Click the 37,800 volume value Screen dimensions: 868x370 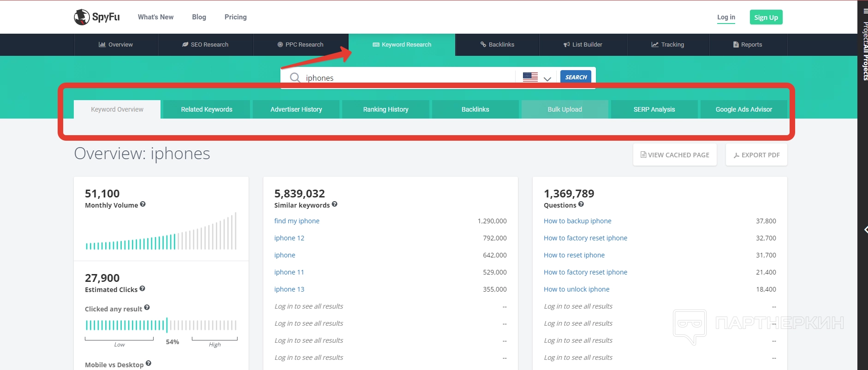click(x=766, y=221)
